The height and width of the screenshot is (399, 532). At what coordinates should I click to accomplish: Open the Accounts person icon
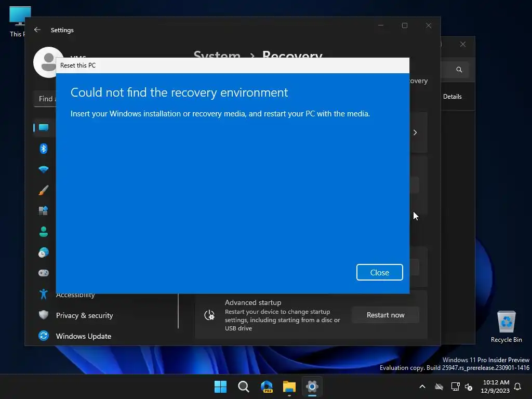point(44,232)
